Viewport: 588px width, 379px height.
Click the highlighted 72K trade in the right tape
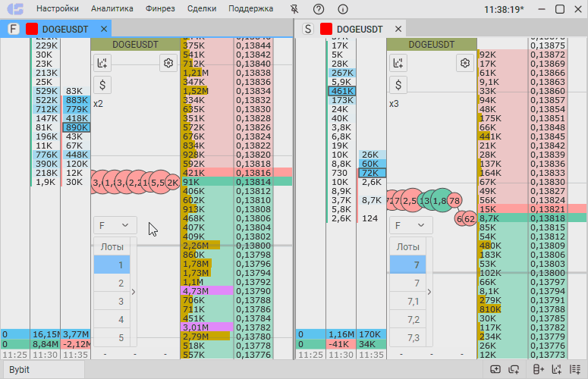point(372,173)
